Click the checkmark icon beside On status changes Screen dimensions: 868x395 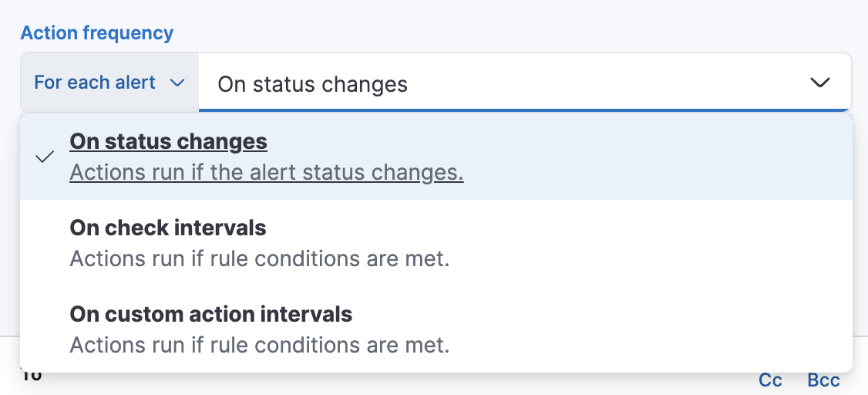click(45, 157)
